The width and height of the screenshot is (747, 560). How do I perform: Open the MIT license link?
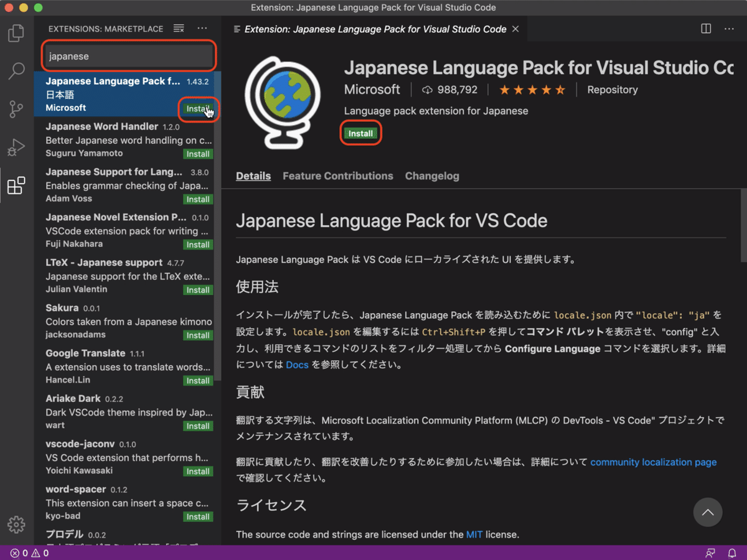(x=474, y=534)
